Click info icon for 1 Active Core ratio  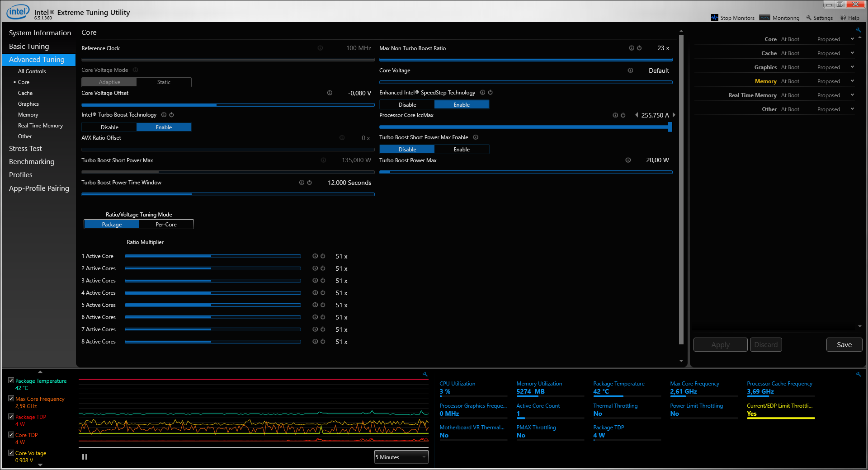pos(315,256)
